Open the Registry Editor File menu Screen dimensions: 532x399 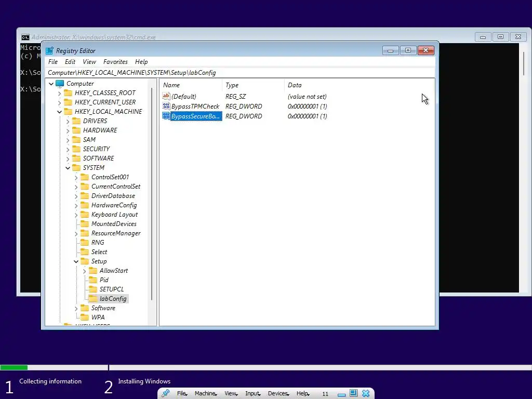tap(53, 62)
